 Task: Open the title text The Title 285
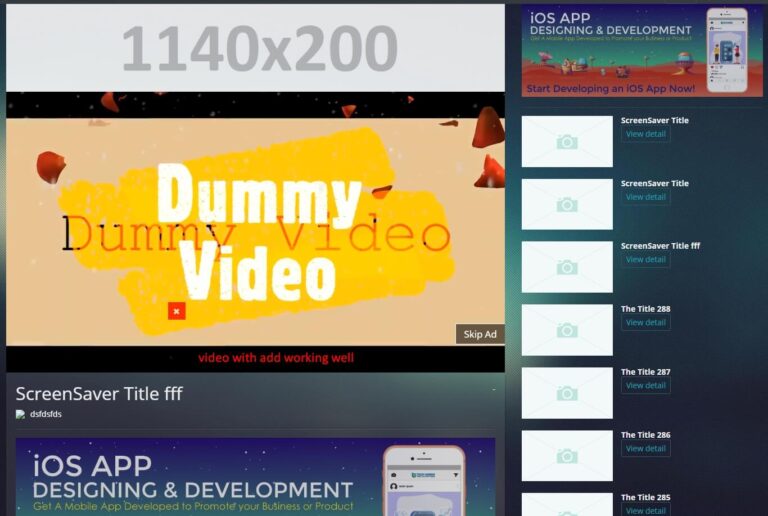645,497
